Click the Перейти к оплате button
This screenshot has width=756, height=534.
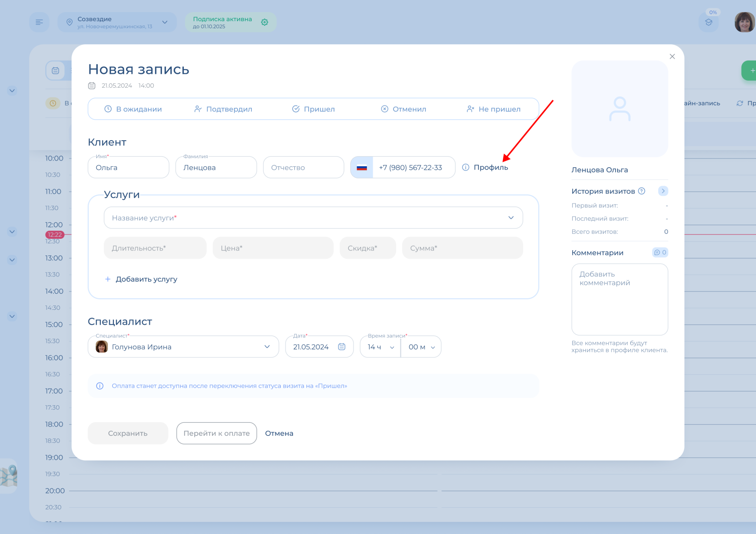click(217, 433)
